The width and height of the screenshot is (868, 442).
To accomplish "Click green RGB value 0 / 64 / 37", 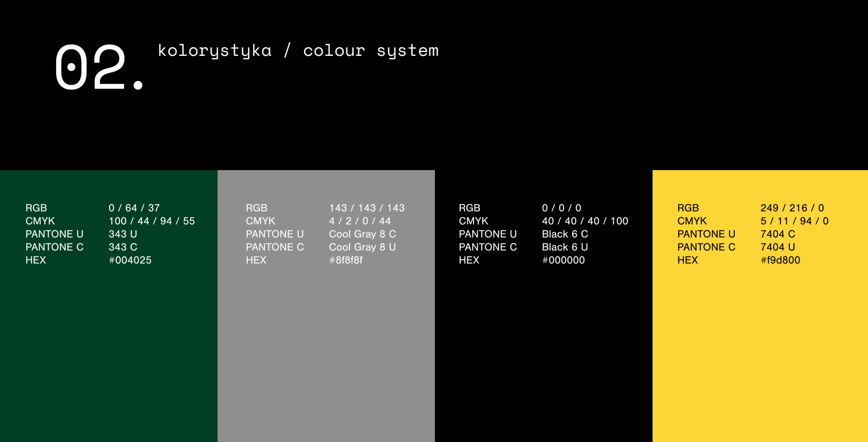I will tap(134, 208).
